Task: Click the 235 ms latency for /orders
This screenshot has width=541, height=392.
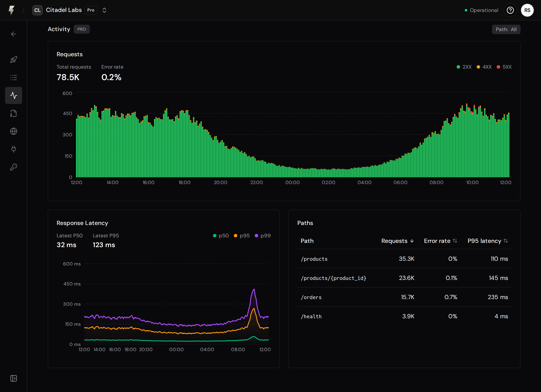Action: pos(498,297)
